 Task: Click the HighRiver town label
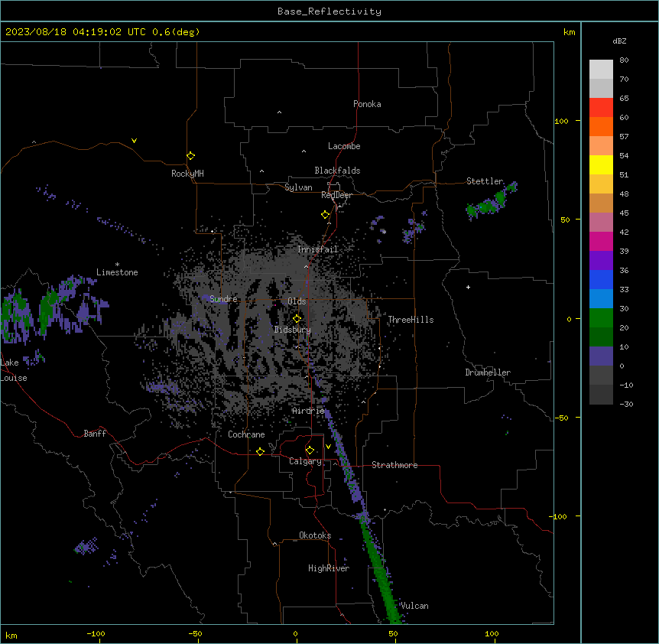click(329, 568)
